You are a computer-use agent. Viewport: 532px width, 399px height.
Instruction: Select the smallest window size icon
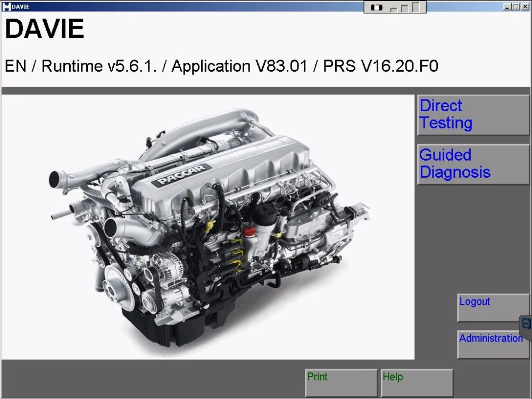tap(394, 9)
